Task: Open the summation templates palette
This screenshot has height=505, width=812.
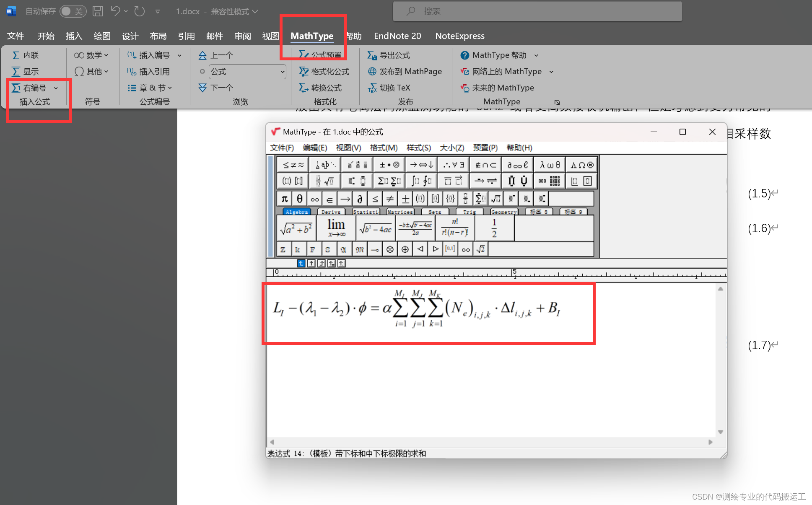Action: [389, 181]
